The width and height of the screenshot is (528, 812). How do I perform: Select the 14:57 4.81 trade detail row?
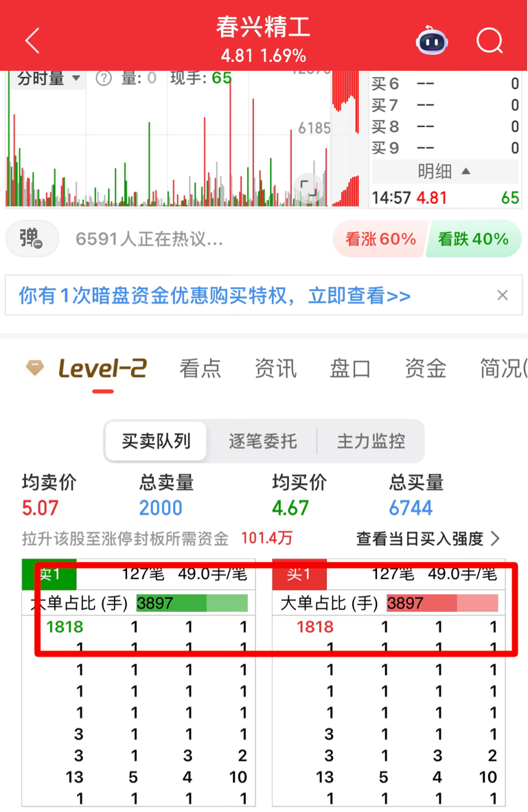click(445, 197)
